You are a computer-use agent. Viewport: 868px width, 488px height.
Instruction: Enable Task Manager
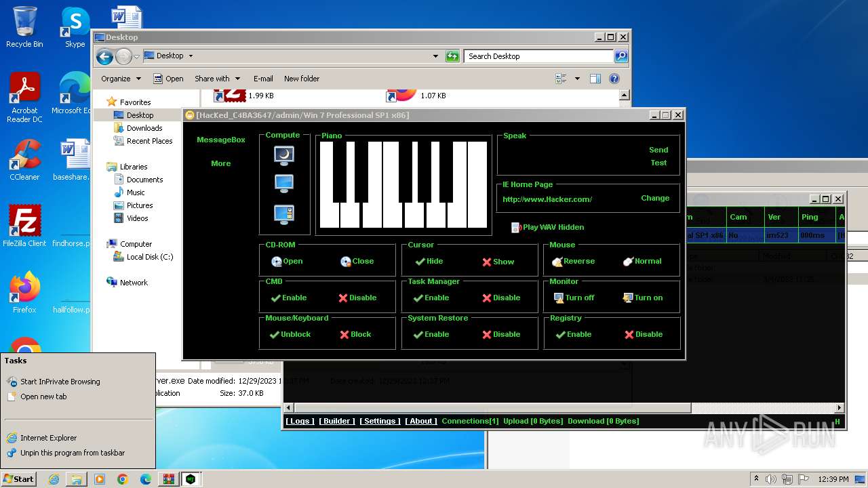tap(431, 298)
